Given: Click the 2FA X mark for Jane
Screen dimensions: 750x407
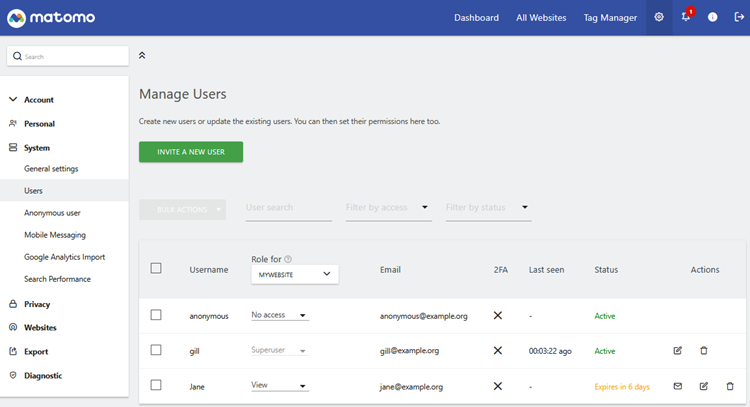Looking at the screenshot, I should [497, 386].
